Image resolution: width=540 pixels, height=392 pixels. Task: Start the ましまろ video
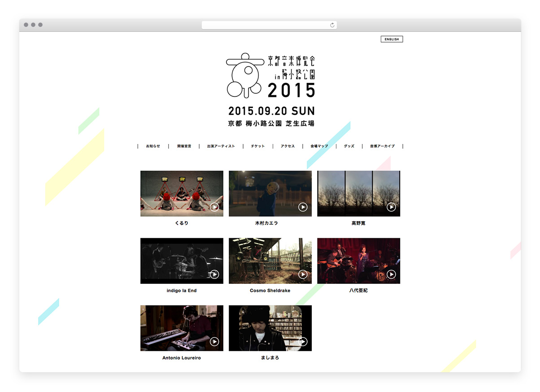coord(303,341)
